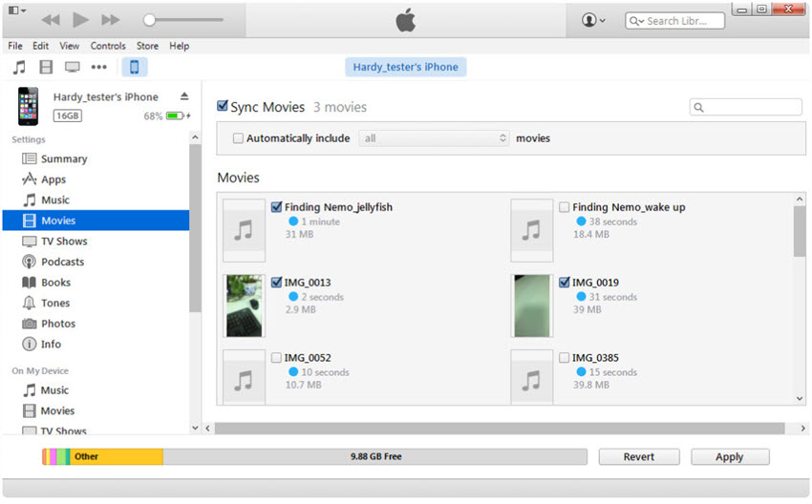Click the Apply button
This screenshot has height=504, width=812.
(x=730, y=457)
